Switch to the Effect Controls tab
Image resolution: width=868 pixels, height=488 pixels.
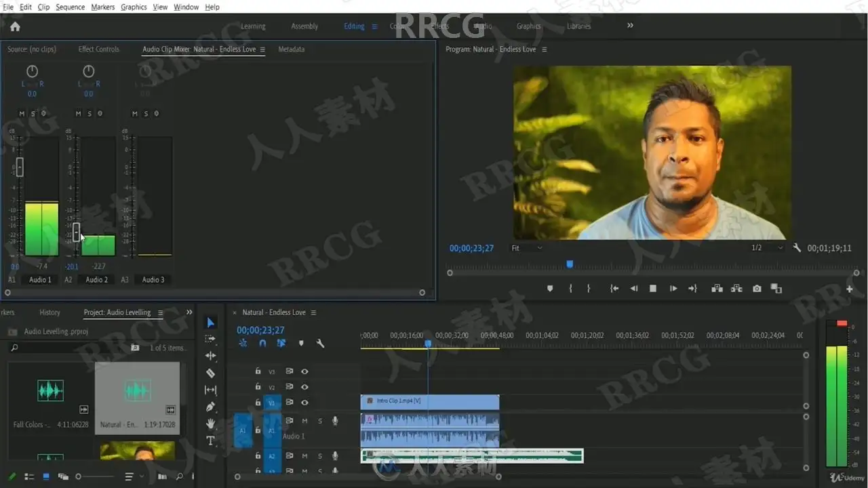pos(98,49)
